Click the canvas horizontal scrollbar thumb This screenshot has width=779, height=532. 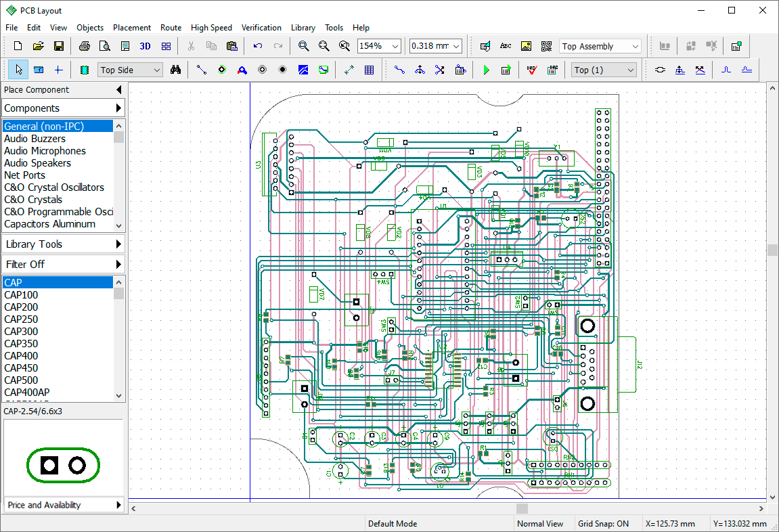522,509
